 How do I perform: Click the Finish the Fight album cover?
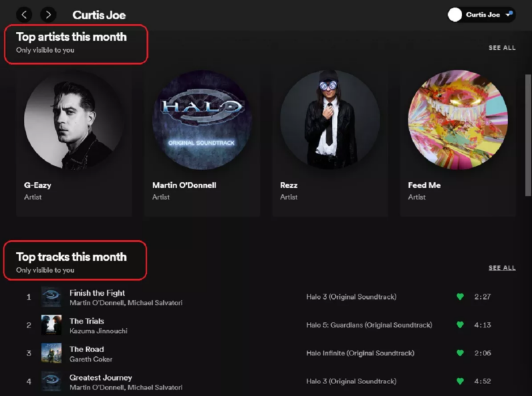click(51, 297)
